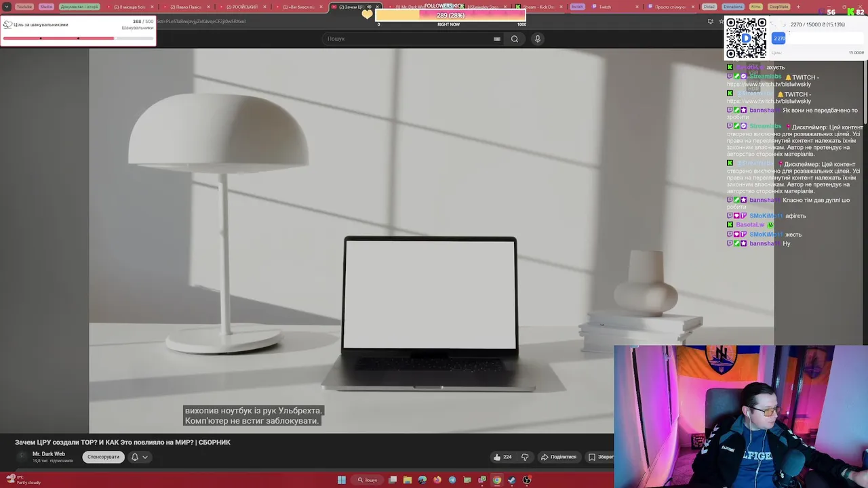Switch to the Studio browser tab
This screenshot has width=868, height=488.
46,7
